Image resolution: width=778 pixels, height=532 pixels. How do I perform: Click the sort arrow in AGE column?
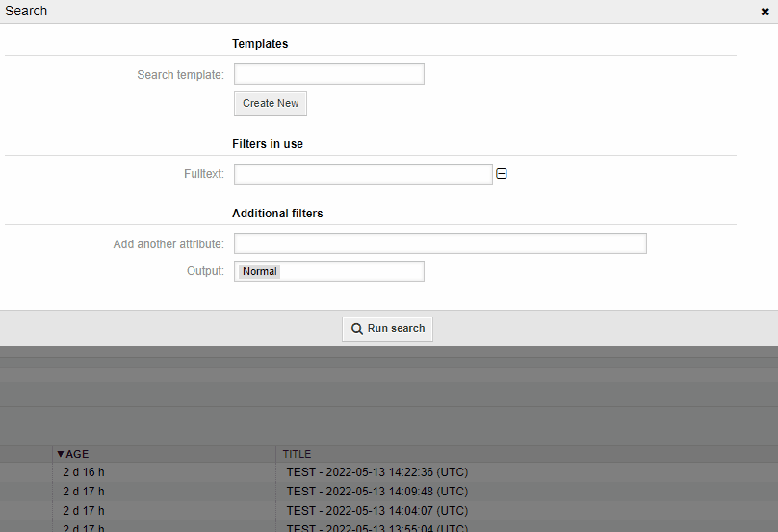point(60,454)
